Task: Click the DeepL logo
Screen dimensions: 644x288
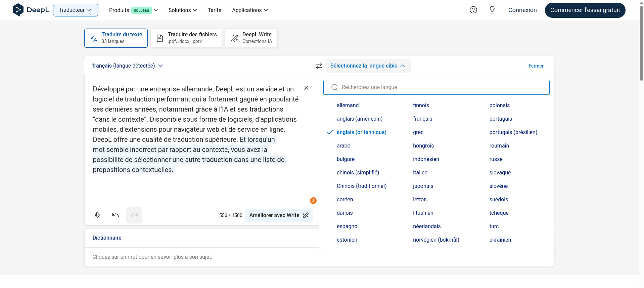Action: point(31,10)
